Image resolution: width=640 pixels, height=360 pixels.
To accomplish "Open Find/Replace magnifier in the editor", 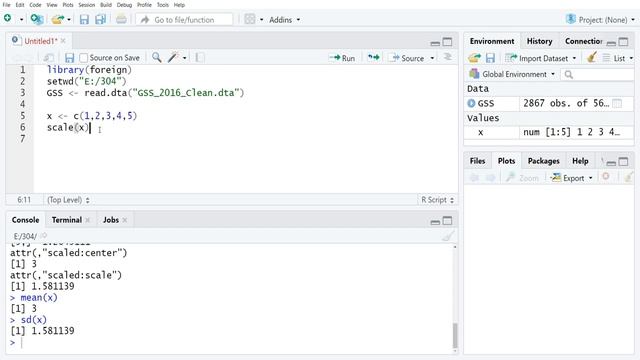I will tap(156, 58).
